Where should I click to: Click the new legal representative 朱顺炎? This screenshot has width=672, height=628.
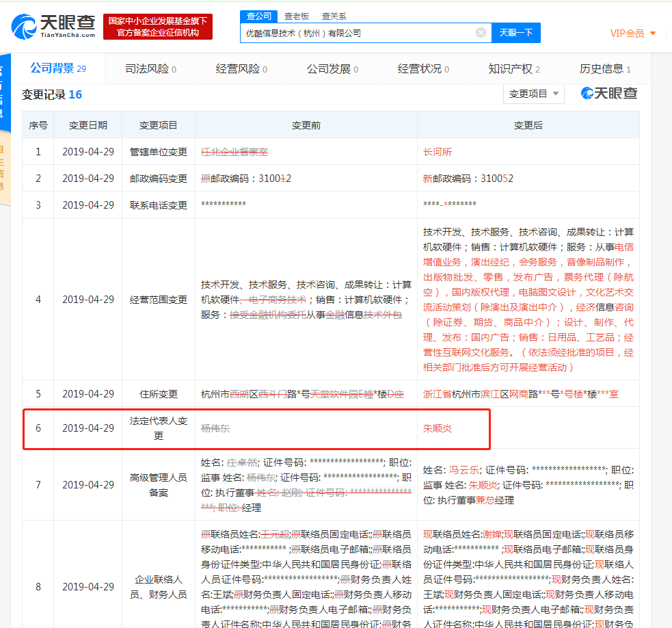tap(437, 428)
